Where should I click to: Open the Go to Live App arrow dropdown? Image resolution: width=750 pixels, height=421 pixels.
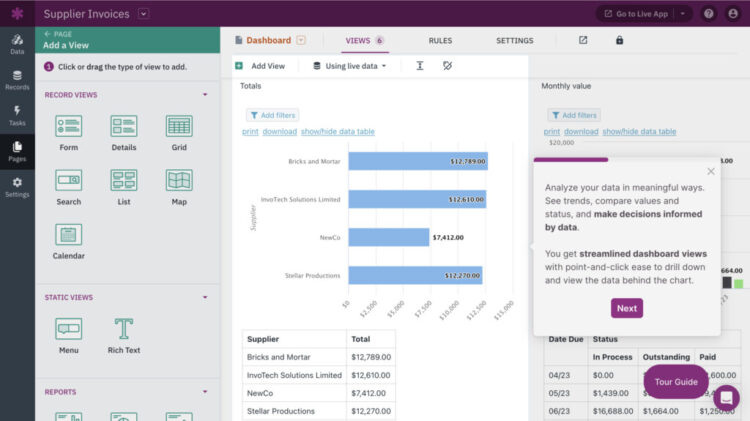(x=683, y=14)
